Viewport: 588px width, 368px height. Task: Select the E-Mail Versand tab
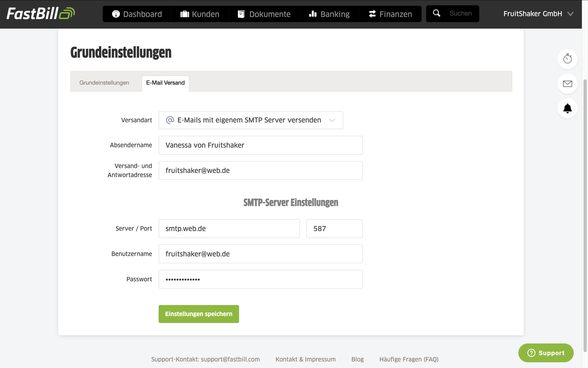(x=165, y=83)
